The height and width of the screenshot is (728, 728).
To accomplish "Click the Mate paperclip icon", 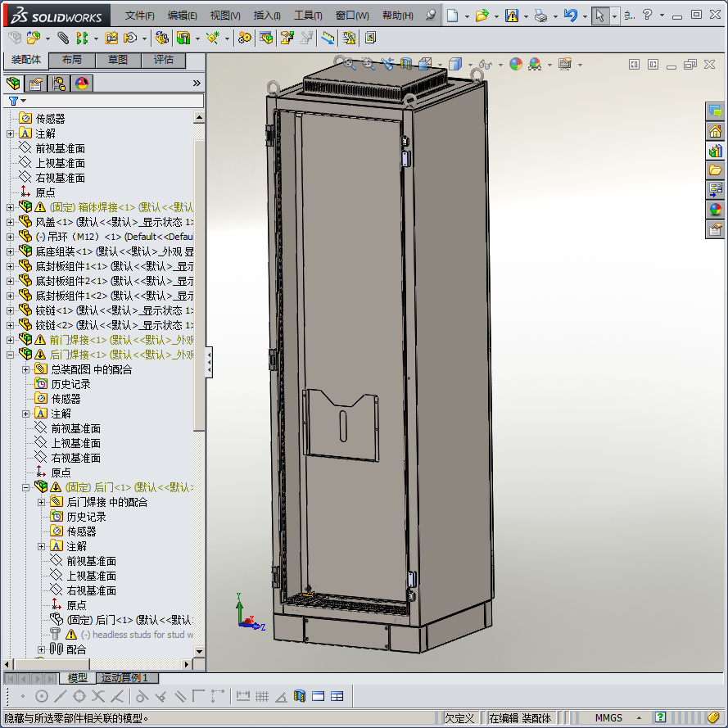I will click(x=63, y=38).
